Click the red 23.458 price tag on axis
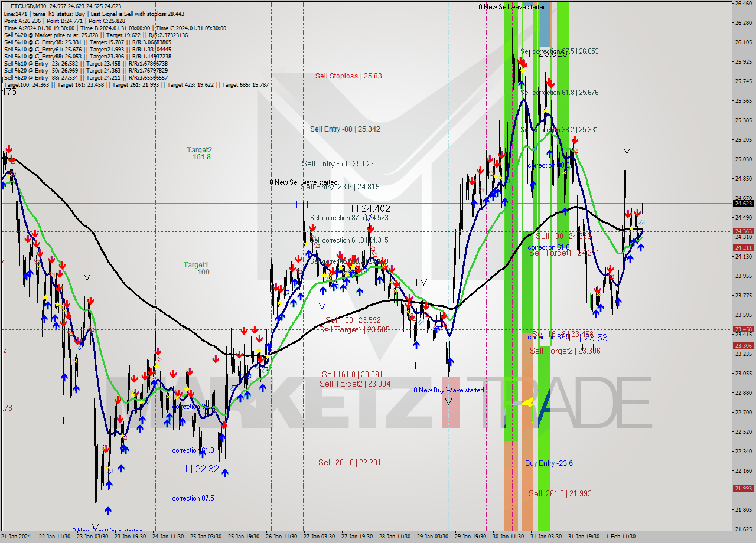This screenshot has height=543, width=756. click(x=743, y=329)
